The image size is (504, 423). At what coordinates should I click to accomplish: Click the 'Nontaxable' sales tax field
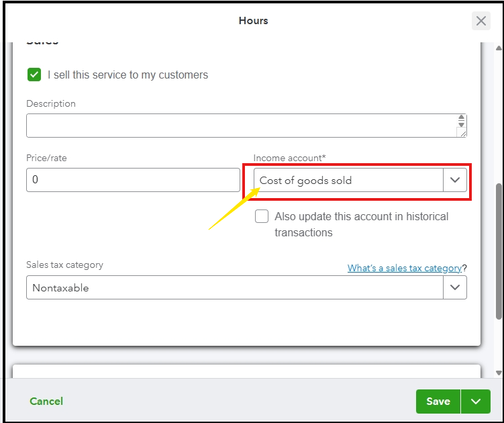pos(234,287)
